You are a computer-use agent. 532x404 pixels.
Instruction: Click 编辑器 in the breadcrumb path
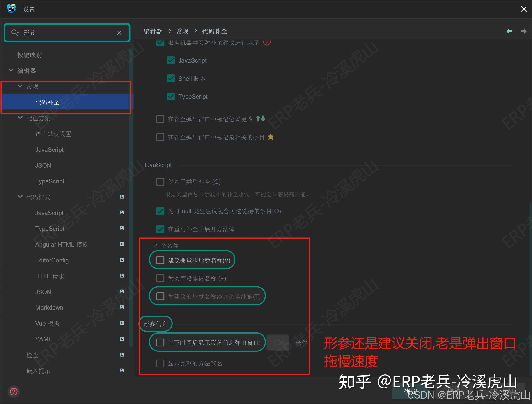(153, 31)
